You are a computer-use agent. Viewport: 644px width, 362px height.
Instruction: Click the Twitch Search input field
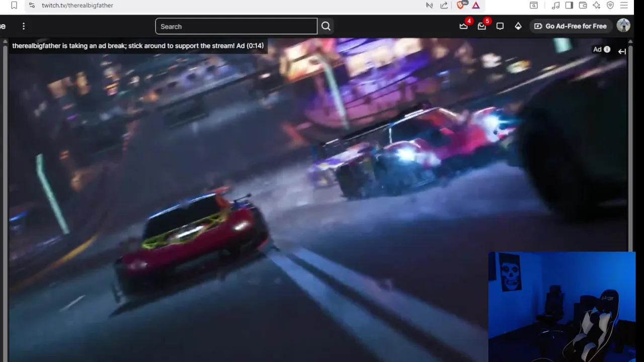click(x=236, y=26)
